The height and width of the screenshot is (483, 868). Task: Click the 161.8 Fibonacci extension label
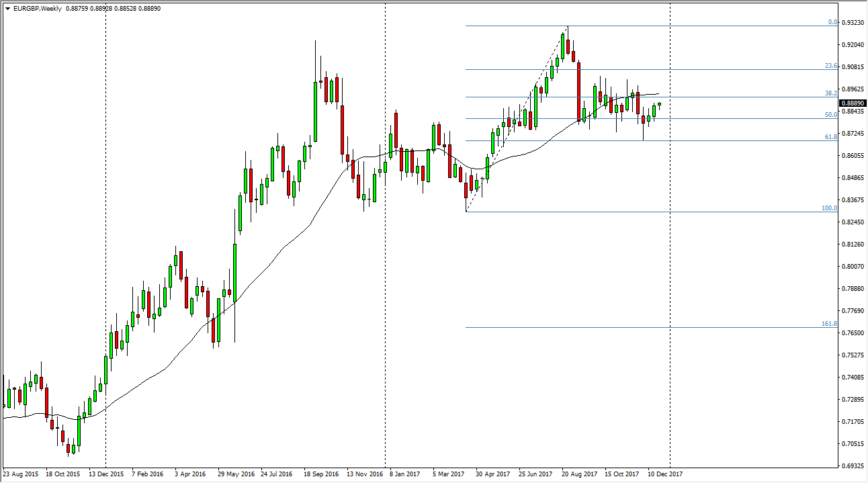(x=829, y=324)
